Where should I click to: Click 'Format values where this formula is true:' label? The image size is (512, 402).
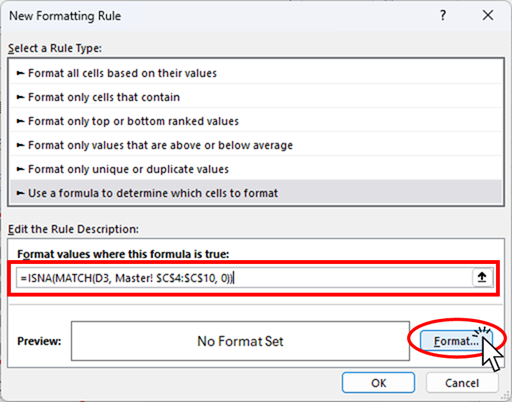(x=123, y=254)
